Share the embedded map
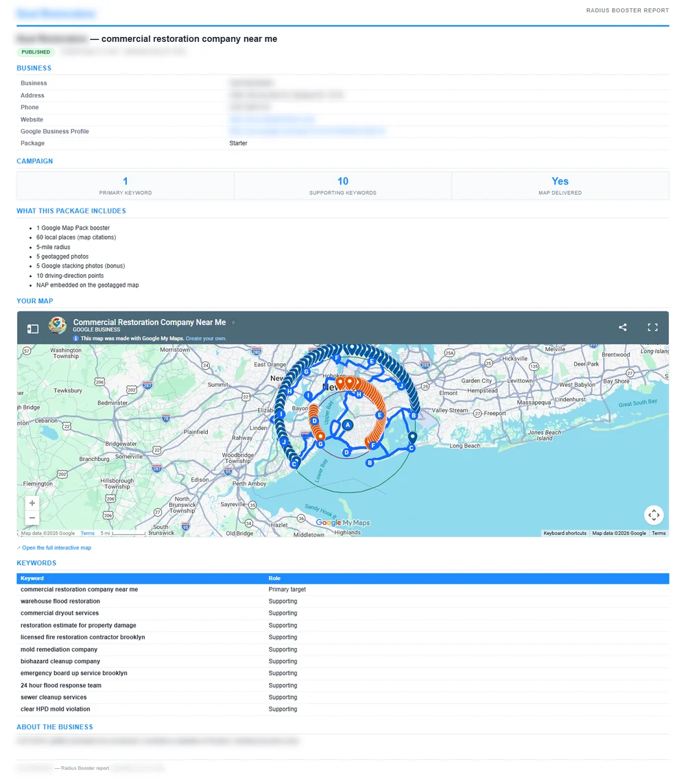686x784 pixels. coord(622,327)
